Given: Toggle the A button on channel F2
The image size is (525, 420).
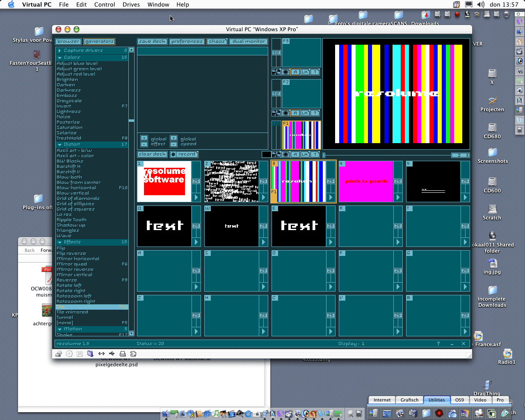Looking at the screenshot, I should coord(295,113).
